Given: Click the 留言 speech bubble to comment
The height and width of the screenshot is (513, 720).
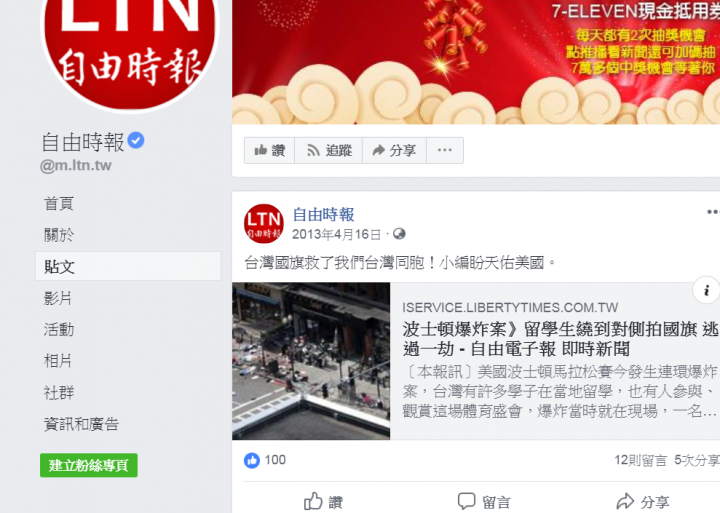Looking at the screenshot, I should [484, 502].
